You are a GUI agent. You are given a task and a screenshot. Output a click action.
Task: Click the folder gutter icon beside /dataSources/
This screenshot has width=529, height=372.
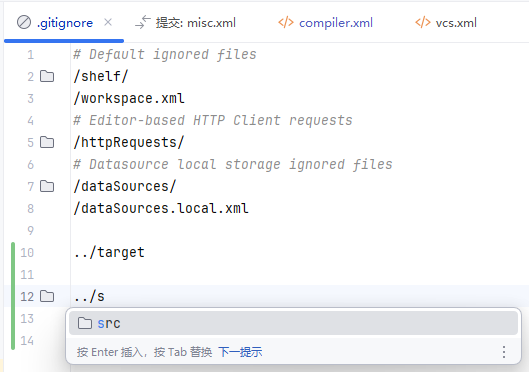(47, 186)
